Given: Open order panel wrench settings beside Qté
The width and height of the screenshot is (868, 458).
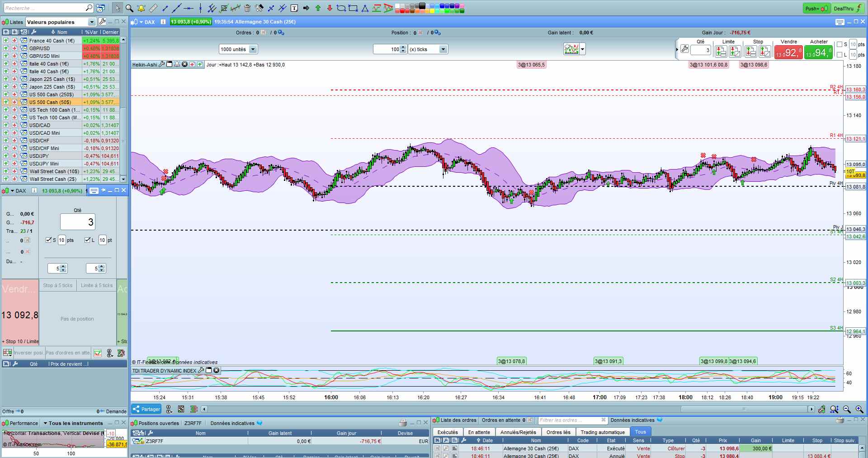Looking at the screenshot, I should pyautogui.click(x=684, y=49).
